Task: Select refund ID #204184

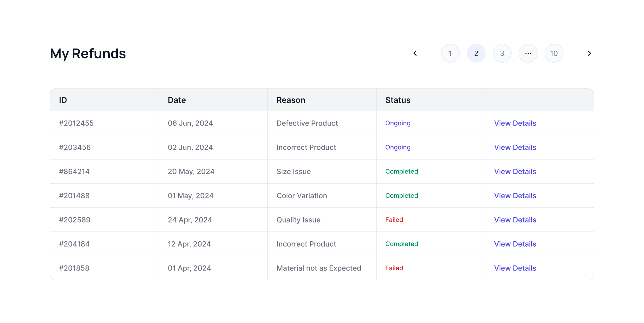Action: pos(74,244)
